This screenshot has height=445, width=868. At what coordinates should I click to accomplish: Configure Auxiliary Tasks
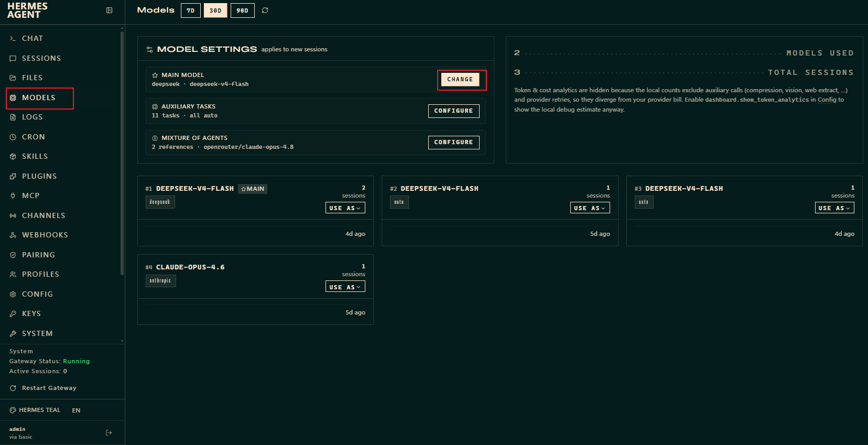point(454,111)
